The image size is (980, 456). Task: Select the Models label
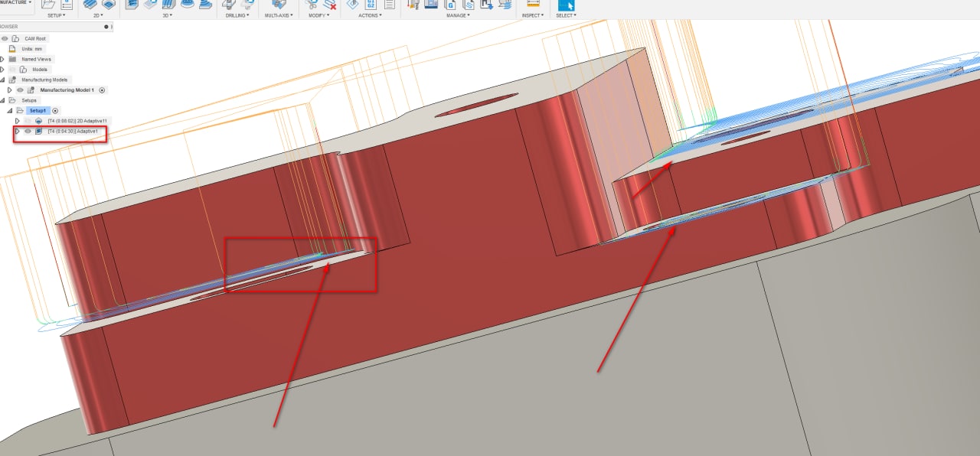(40, 70)
